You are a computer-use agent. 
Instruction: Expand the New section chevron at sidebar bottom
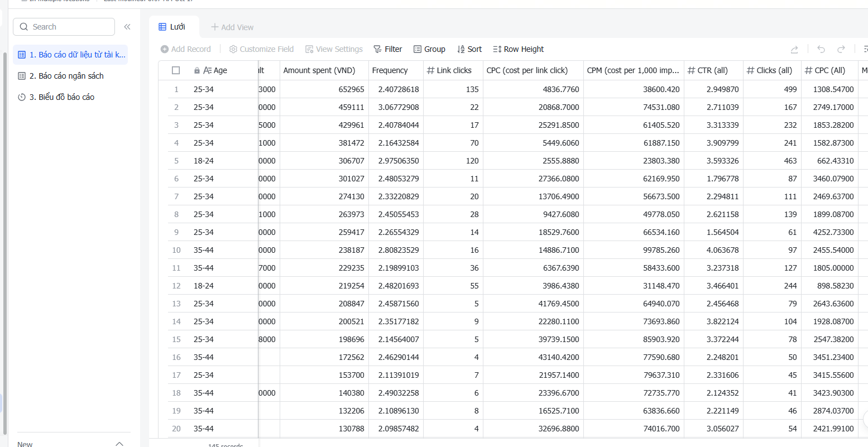click(x=119, y=444)
